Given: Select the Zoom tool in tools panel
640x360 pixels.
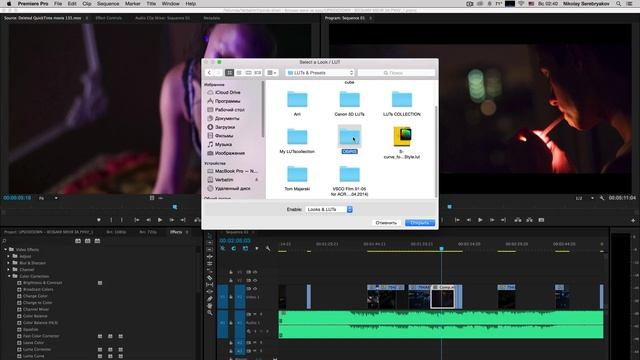Looking at the screenshot, I should [210, 313].
